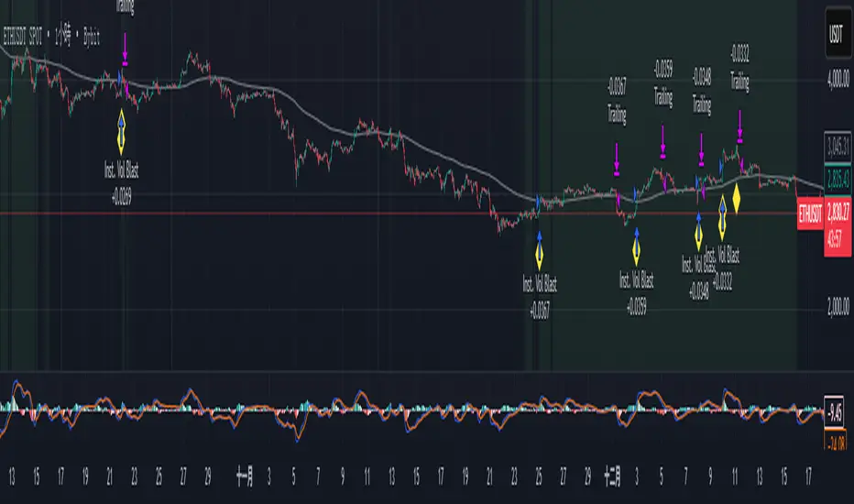Select the red ETHUSDT price line tag
854x504 pixels.
tap(809, 214)
